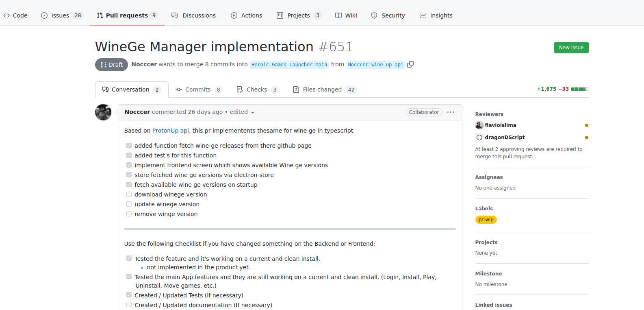The height and width of the screenshot is (310, 644).
Task: Click the Files changed diff icon
Action: pyautogui.click(x=296, y=90)
